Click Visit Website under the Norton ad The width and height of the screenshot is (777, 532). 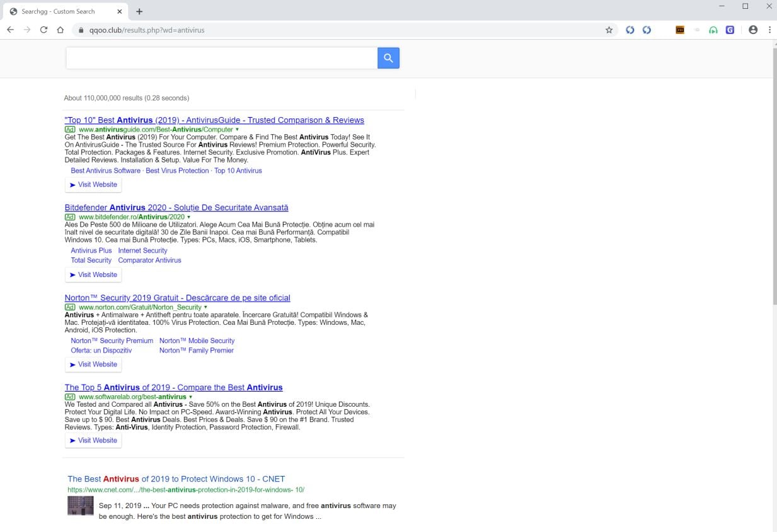click(93, 365)
